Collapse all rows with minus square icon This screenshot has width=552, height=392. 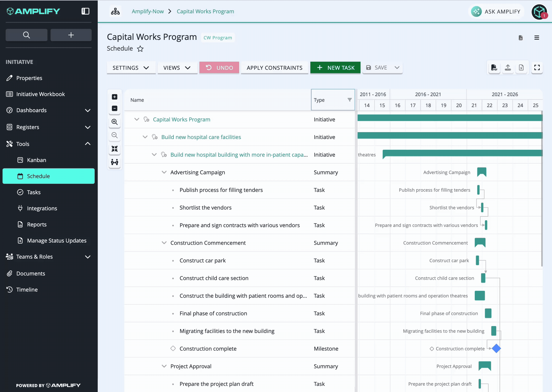[x=115, y=108]
